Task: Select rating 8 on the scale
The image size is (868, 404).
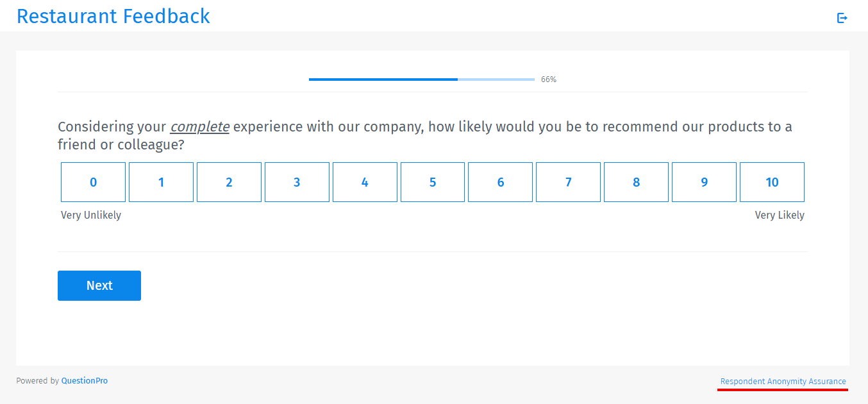Action: 636,182
